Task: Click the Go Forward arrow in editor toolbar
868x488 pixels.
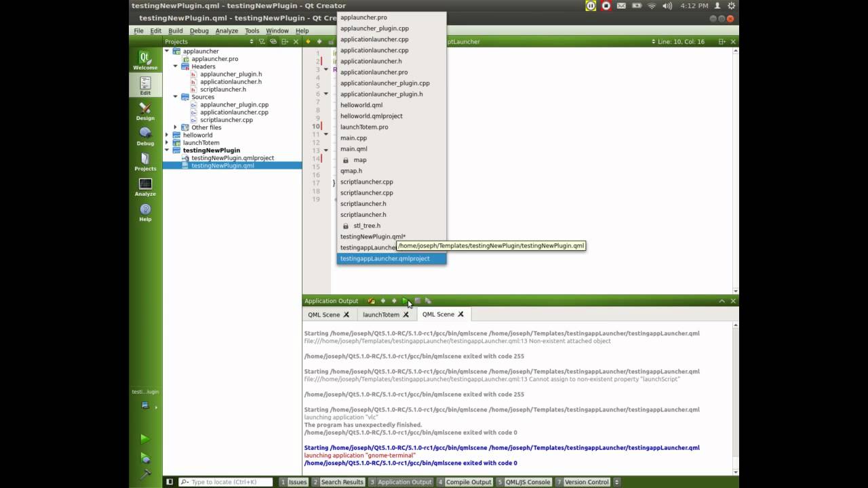Action: point(318,41)
